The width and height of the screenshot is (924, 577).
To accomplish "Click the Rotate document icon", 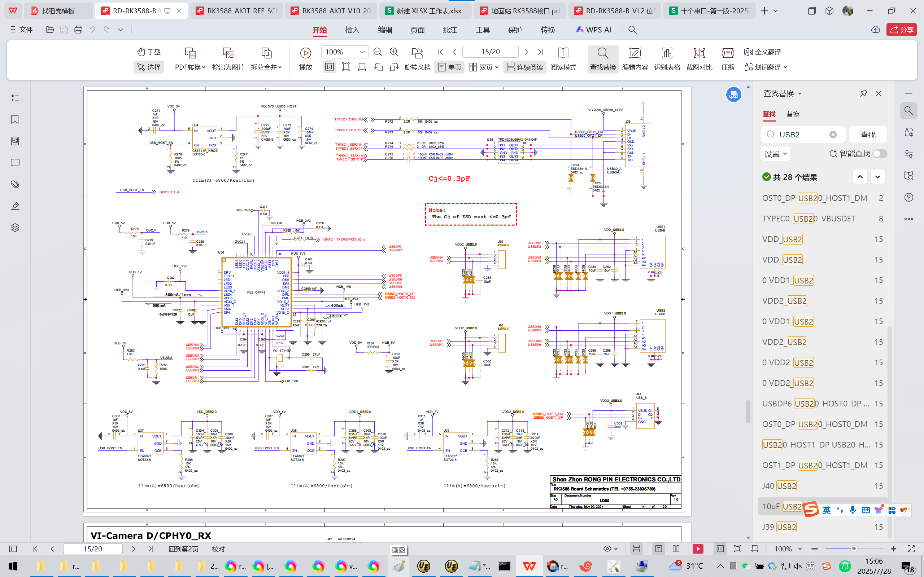I will (417, 53).
